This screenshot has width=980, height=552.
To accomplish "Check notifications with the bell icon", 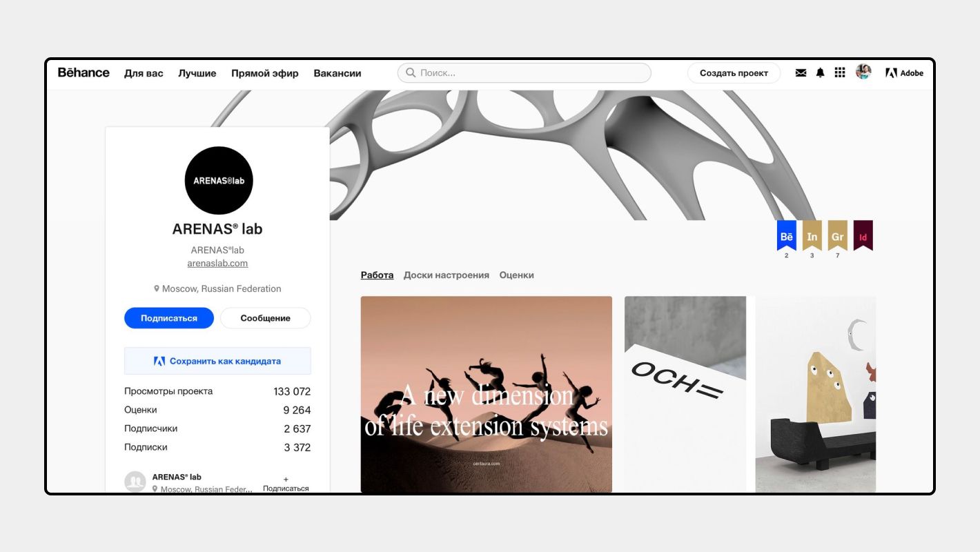I will (x=821, y=72).
